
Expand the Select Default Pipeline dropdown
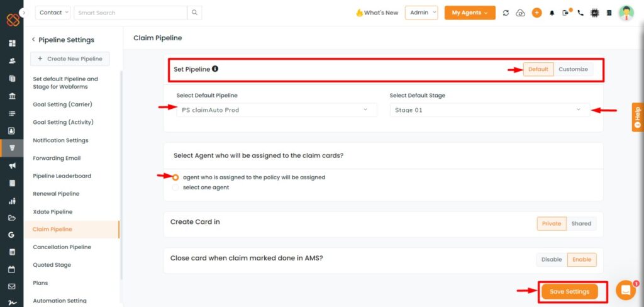(x=277, y=110)
